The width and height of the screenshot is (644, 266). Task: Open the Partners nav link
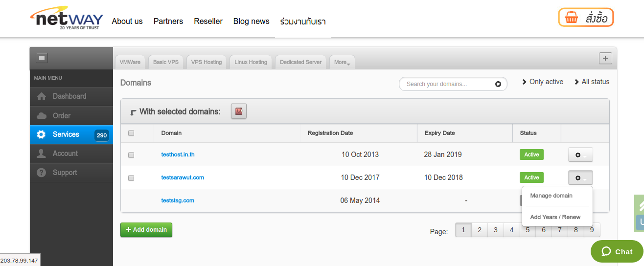tap(168, 21)
